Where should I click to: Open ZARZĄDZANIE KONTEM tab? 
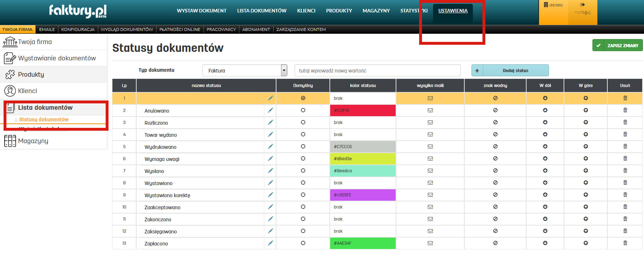(301, 29)
